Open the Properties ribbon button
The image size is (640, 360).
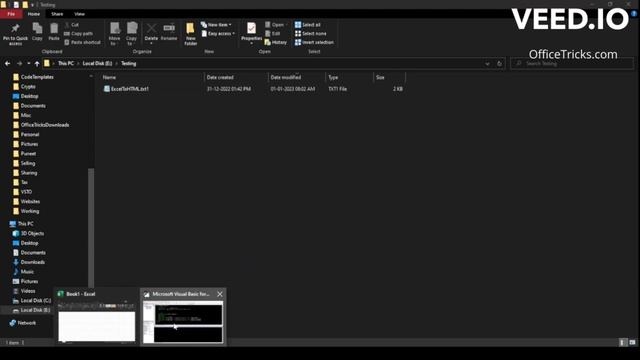[251, 33]
